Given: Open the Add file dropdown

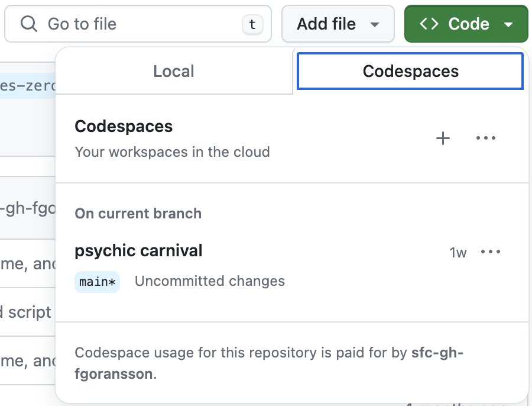Looking at the screenshot, I should click(338, 24).
